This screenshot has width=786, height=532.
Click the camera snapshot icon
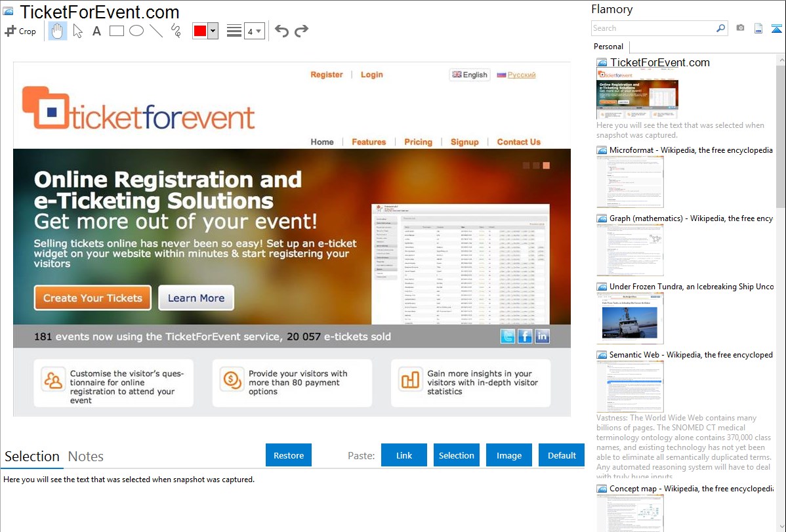[740, 28]
